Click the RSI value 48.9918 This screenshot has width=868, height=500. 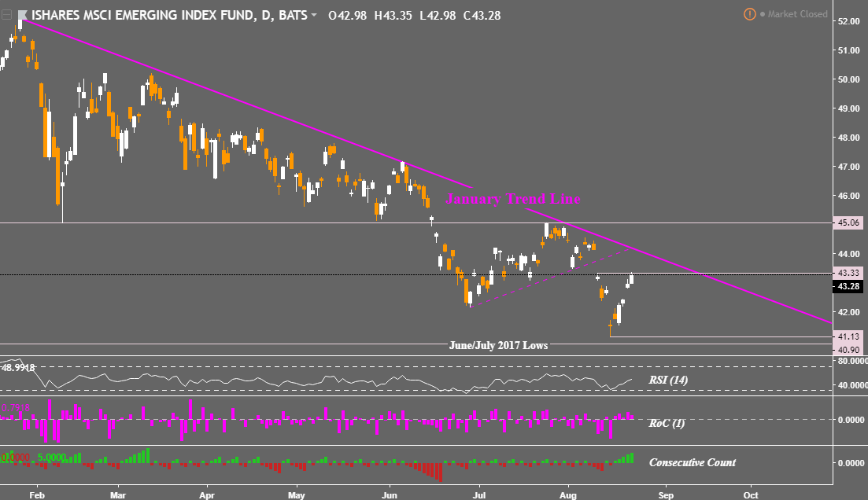19,367
